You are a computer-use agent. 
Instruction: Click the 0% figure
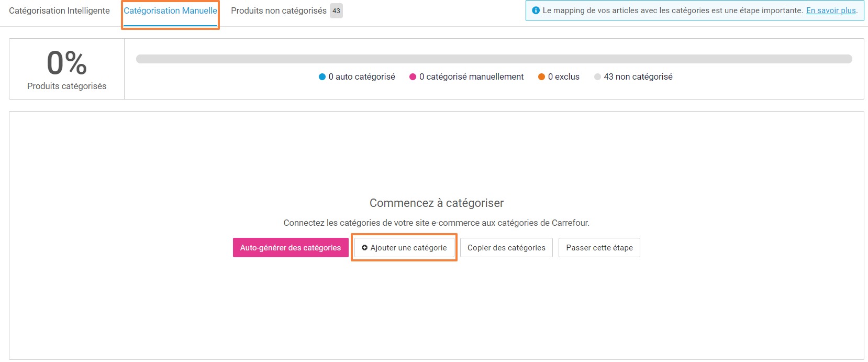pos(66,63)
